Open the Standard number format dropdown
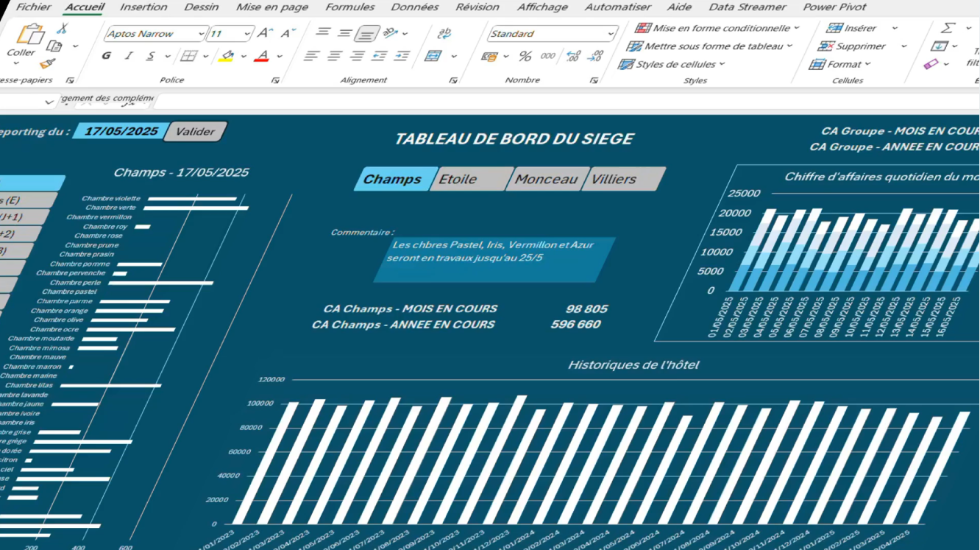The image size is (980, 550). (x=611, y=34)
